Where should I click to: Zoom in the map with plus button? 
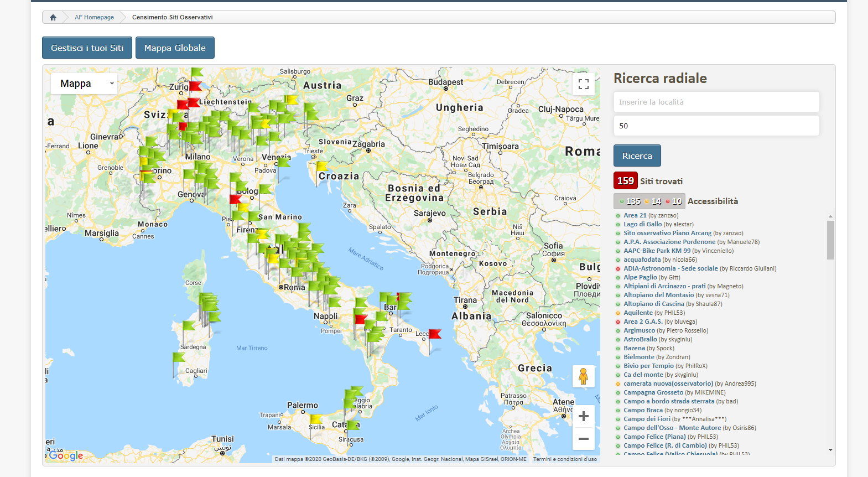pyautogui.click(x=584, y=416)
